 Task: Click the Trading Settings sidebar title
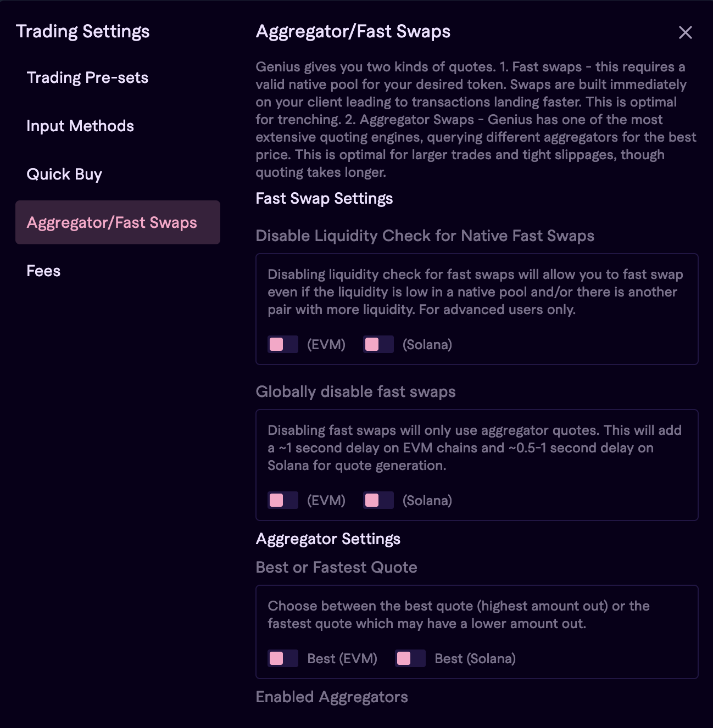[x=82, y=31]
